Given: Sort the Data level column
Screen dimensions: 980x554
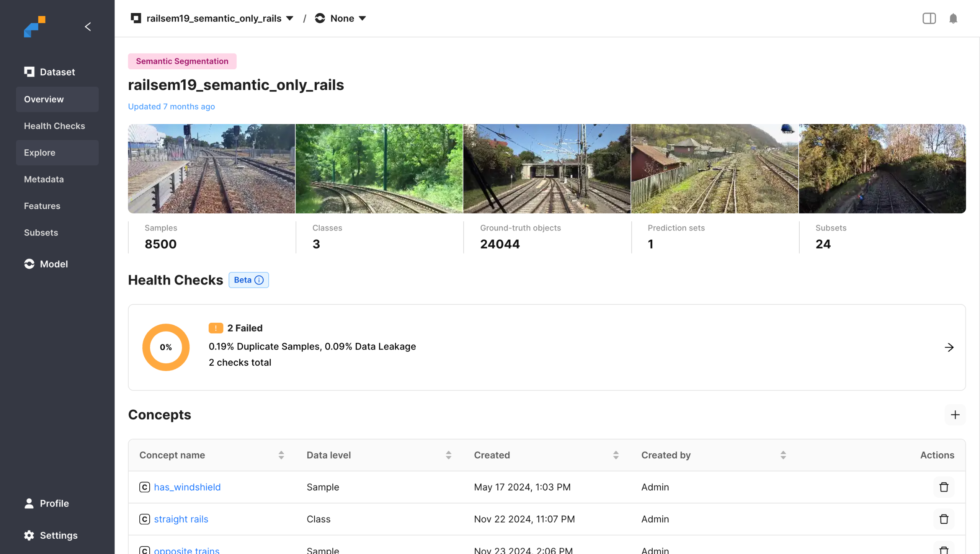Looking at the screenshot, I should click(448, 455).
